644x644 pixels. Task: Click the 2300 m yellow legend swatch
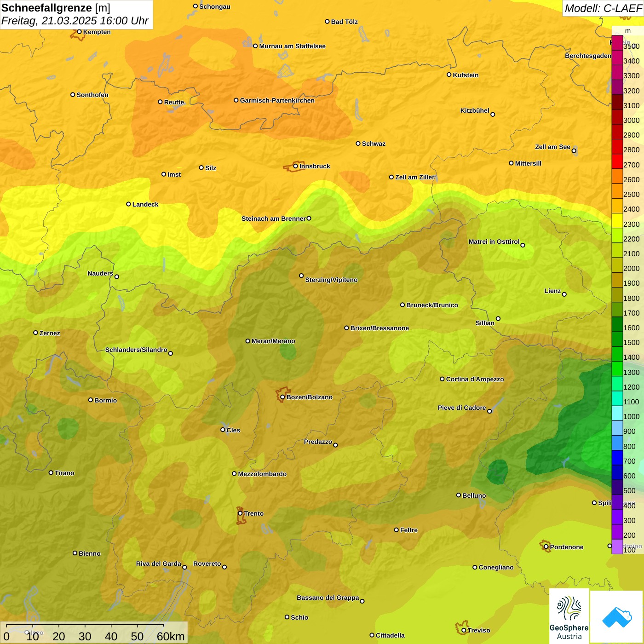click(x=617, y=221)
